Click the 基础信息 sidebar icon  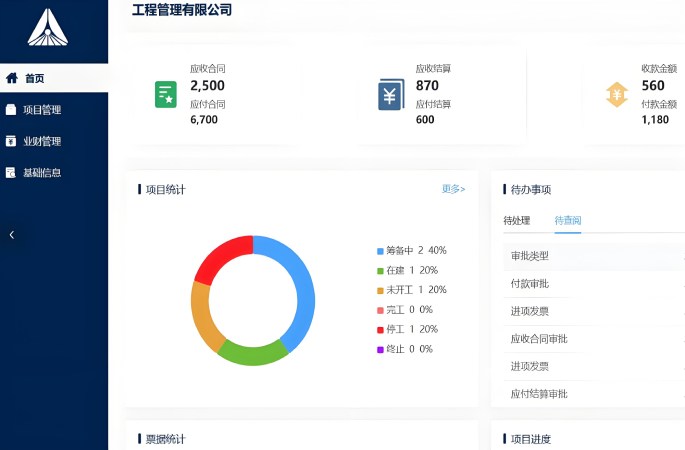[x=11, y=172]
